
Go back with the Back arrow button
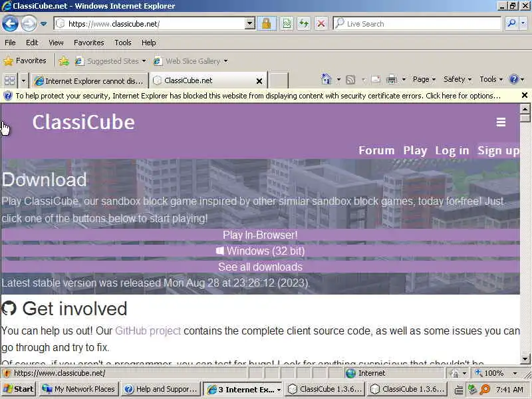point(10,24)
